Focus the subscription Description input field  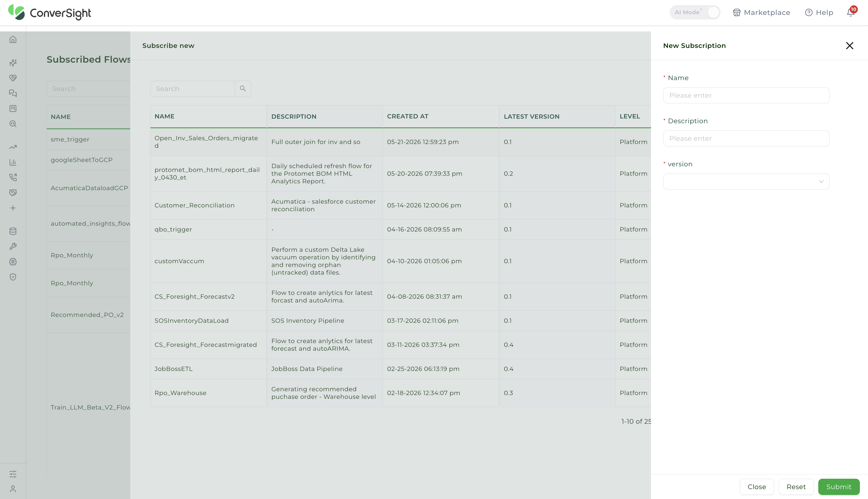tap(746, 138)
